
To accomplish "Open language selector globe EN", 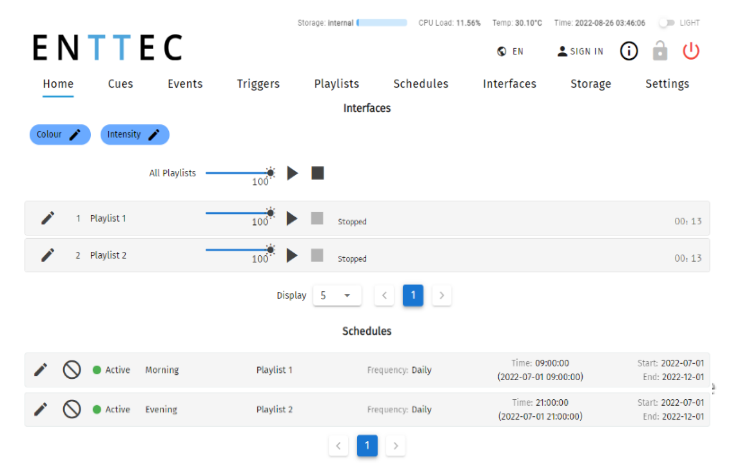I will tap(510, 51).
